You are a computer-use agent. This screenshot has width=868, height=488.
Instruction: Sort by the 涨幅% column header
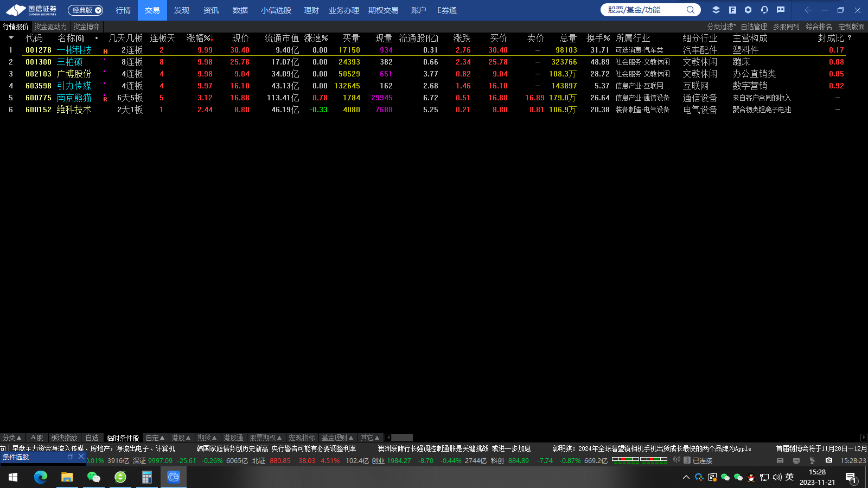200,38
